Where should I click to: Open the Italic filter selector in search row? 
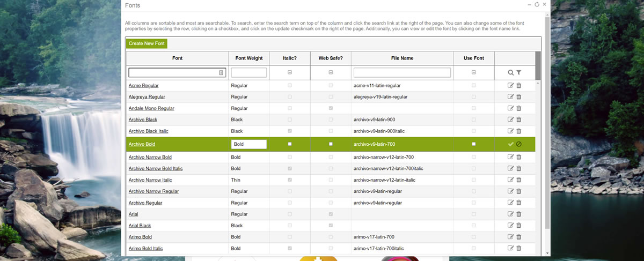click(290, 72)
